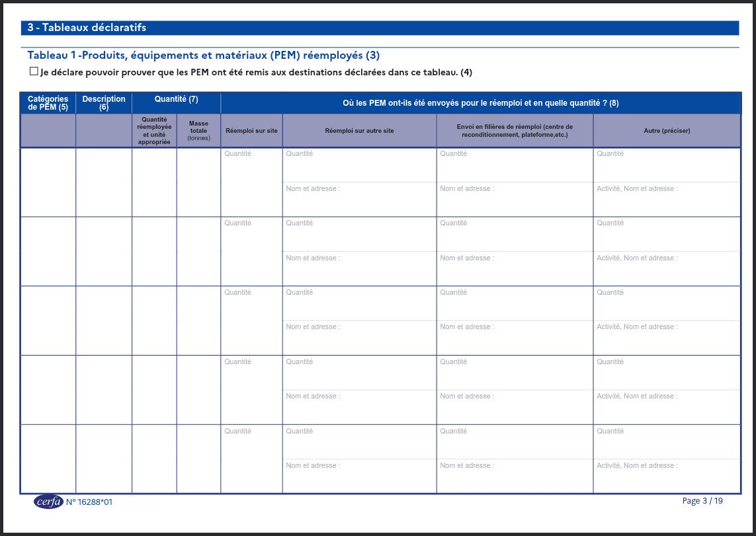Click fourth row's Catégories de PEM field
This screenshot has height=536, width=756.
click(48, 390)
